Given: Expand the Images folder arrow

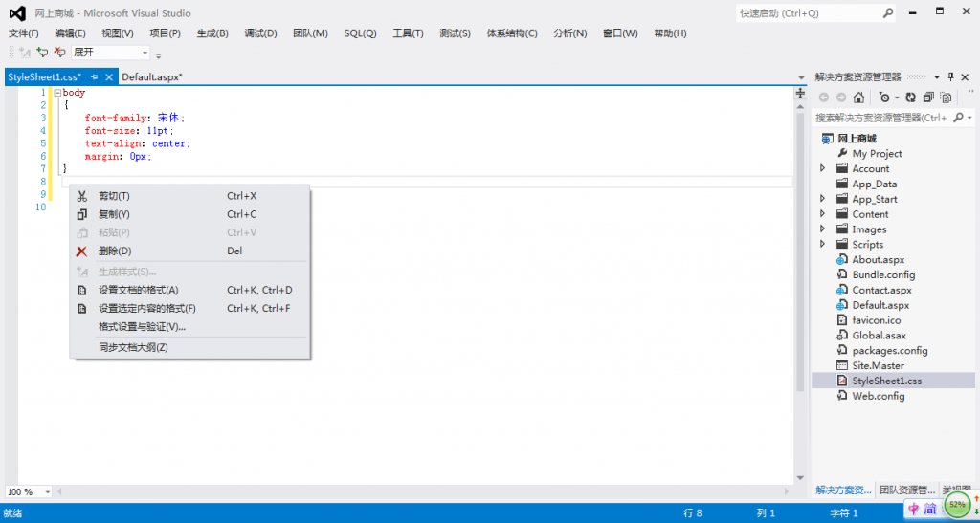Looking at the screenshot, I should [822, 229].
